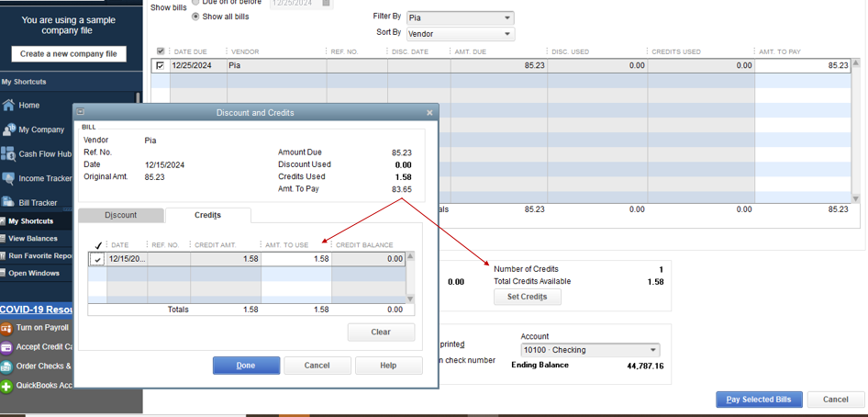Viewport: 868px width, 417px height.
Task: Click the 12/25/2024 date due cell
Action: 198,65
